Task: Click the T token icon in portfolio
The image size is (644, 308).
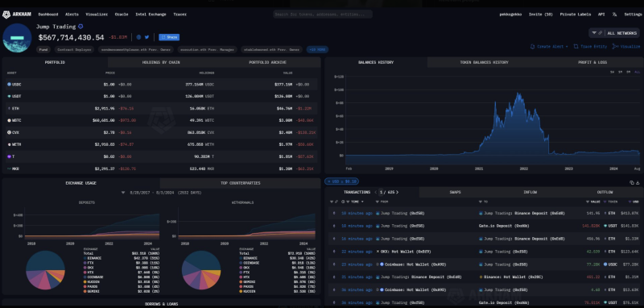Action: pos(9,156)
